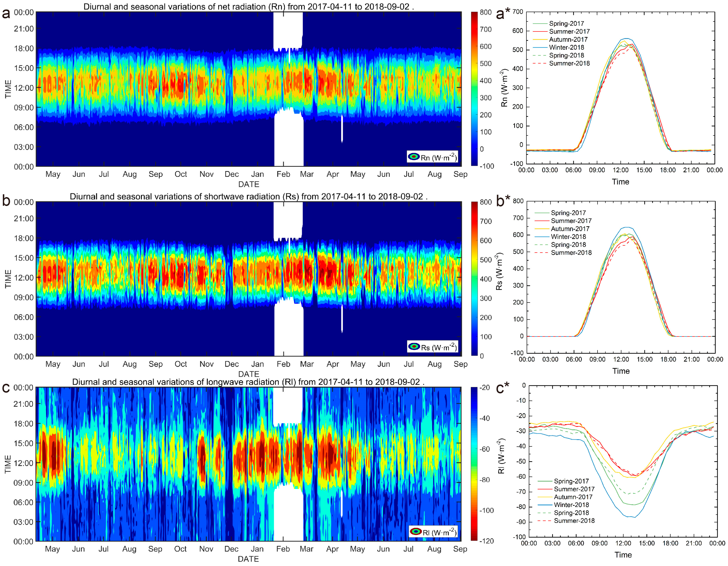Click the longwave radiation (Rl) chart title
This screenshot has width=728, height=566.
(248, 382)
